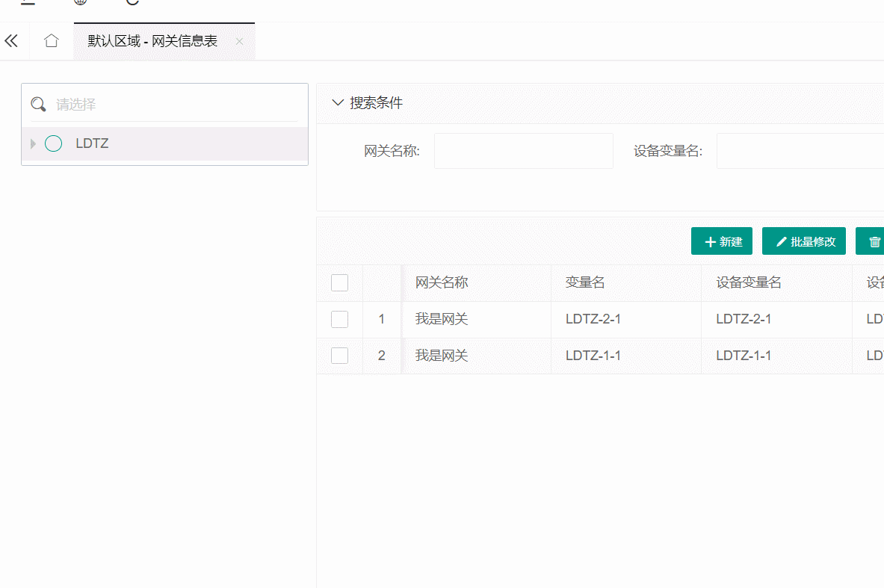Viewport: 884px width, 588px height.
Task: Click the user menu icon at top left
Action: click(28, 2)
